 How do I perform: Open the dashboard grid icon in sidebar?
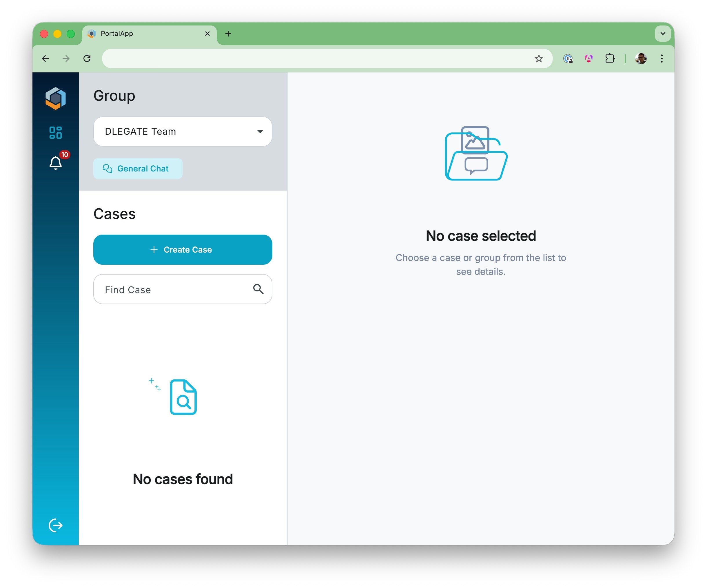(x=56, y=133)
